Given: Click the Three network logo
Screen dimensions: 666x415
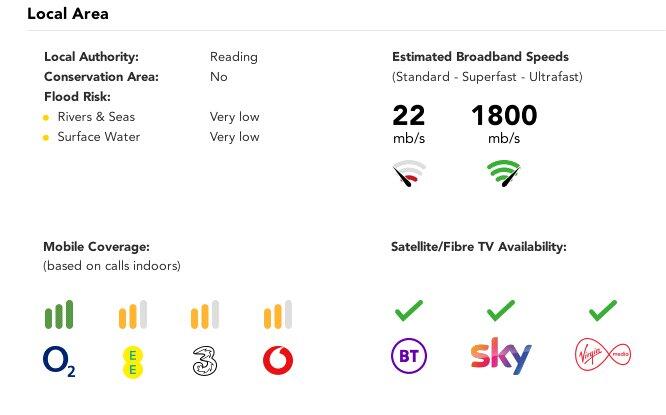Looking at the screenshot, I should [205, 361].
